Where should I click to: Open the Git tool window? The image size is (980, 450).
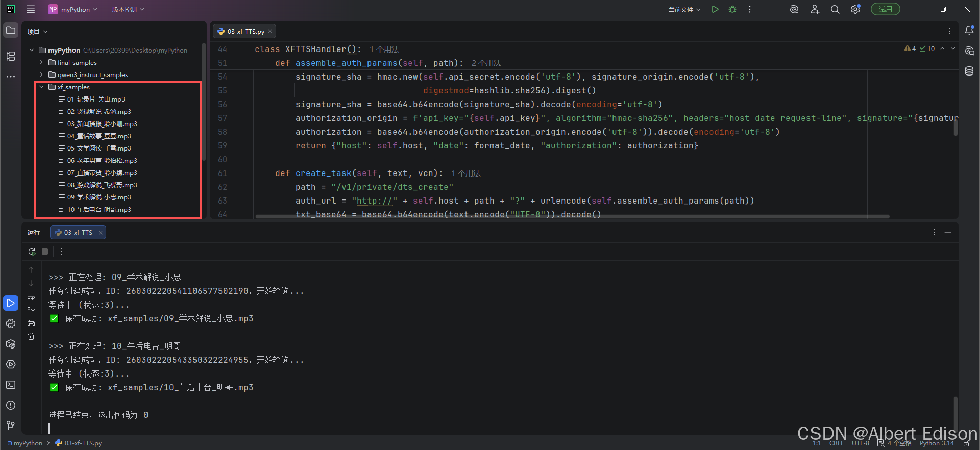point(10,426)
